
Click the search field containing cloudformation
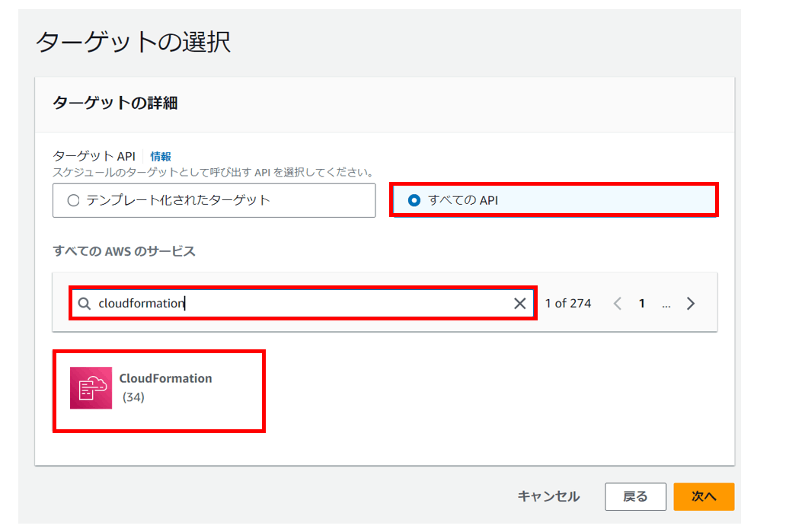pyautogui.click(x=302, y=303)
